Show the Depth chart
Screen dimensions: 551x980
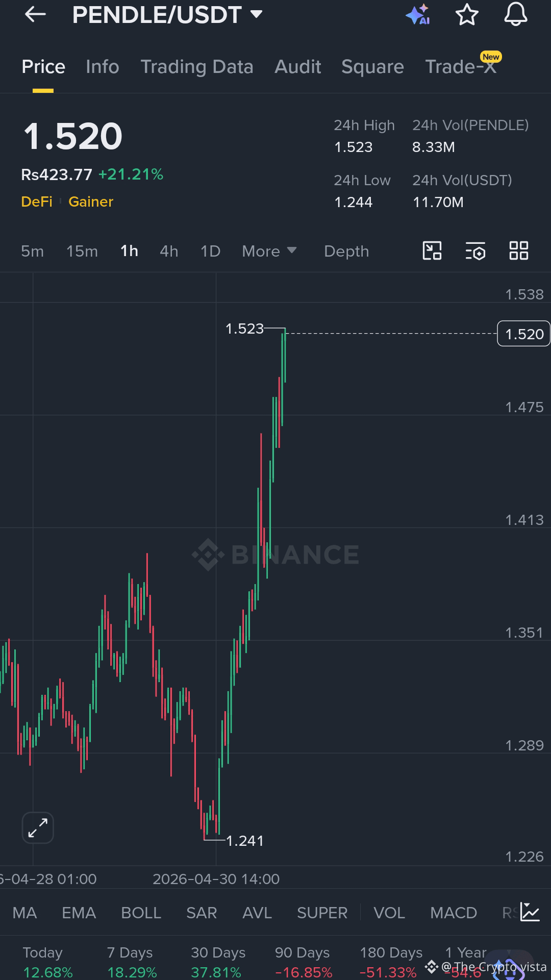point(346,251)
